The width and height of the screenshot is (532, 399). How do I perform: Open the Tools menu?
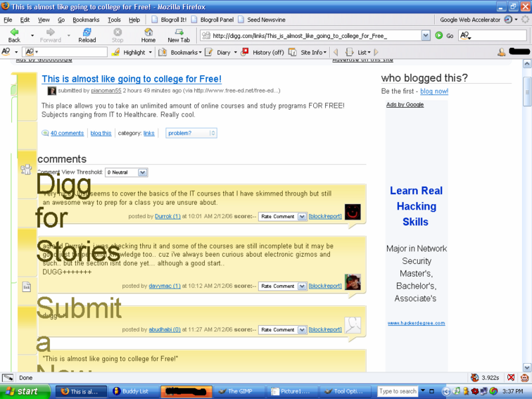[114, 20]
